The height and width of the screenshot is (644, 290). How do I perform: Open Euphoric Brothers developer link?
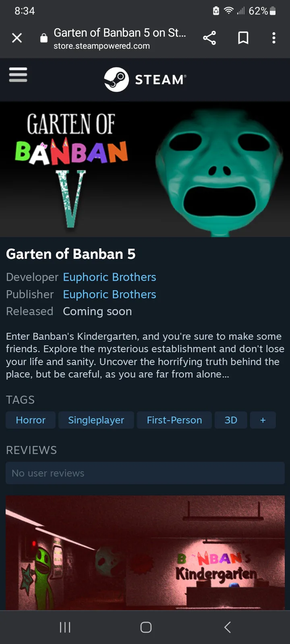(x=110, y=277)
